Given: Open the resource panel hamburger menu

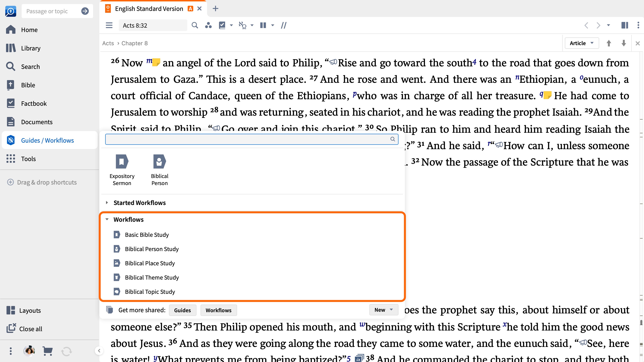Looking at the screenshot, I should [109, 25].
